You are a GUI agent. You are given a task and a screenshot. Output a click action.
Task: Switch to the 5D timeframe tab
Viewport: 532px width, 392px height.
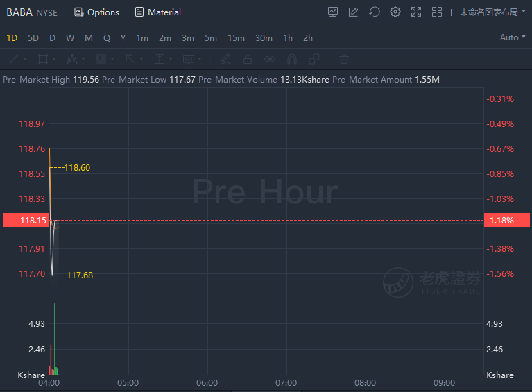(x=33, y=37)
